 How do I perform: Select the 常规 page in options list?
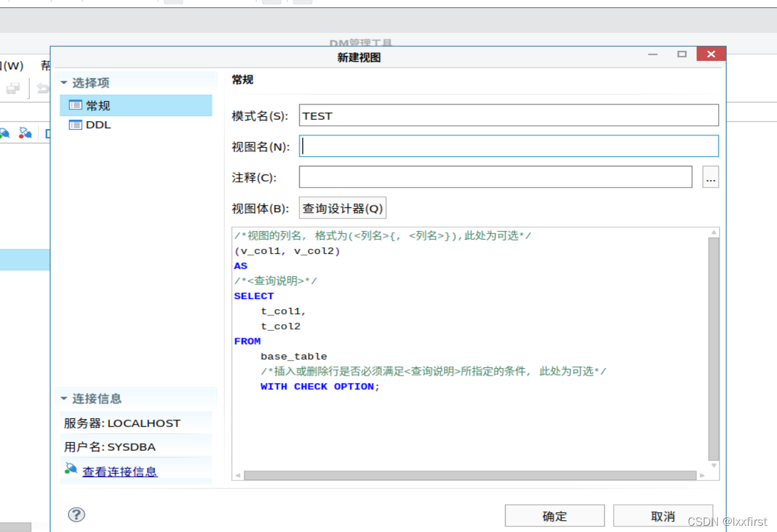pos(136,106)
